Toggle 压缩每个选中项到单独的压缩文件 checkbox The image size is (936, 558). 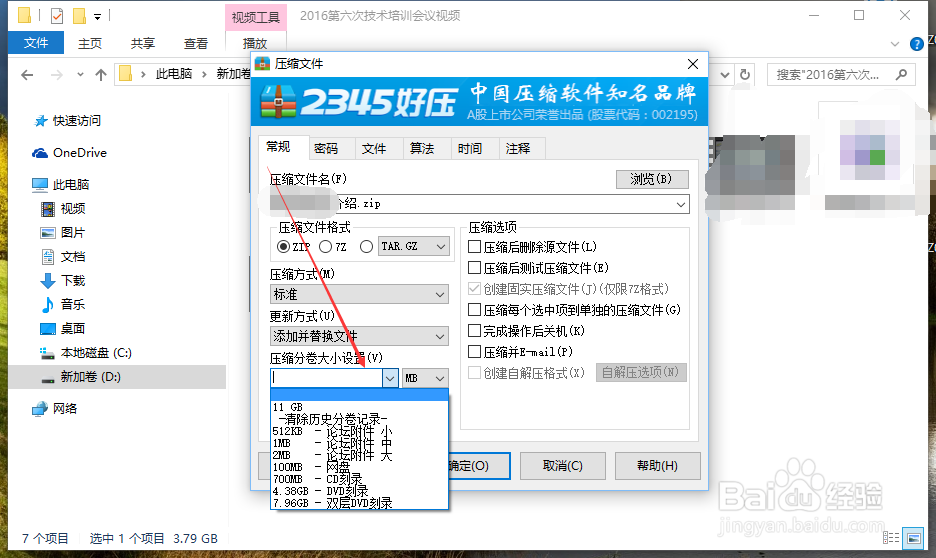475,310
